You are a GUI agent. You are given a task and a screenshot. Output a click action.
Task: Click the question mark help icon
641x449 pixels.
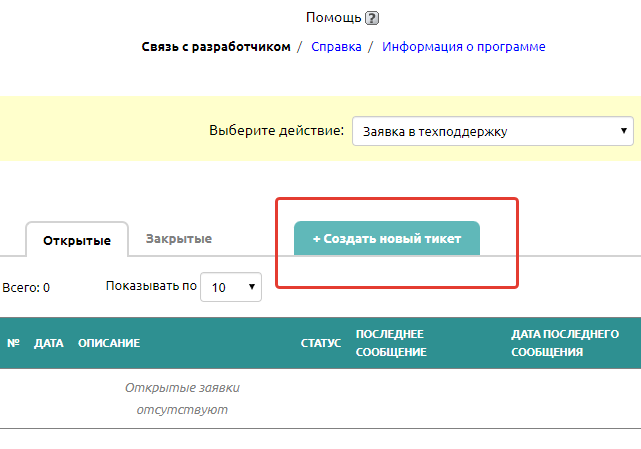tap(372, 18)
